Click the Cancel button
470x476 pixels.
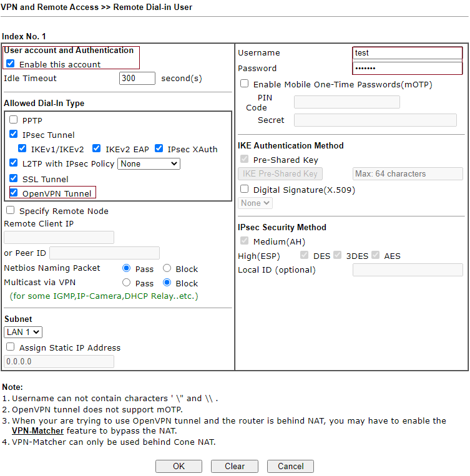(x=290, y=466)
